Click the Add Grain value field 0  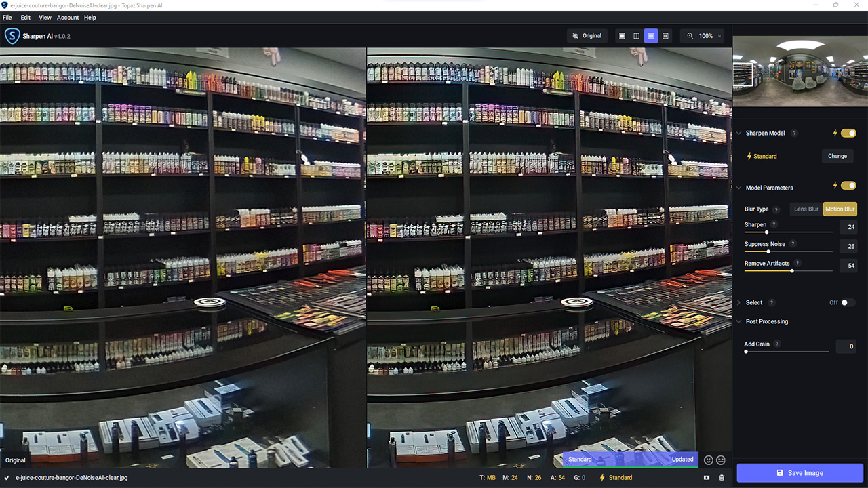[x=846, y=346]
